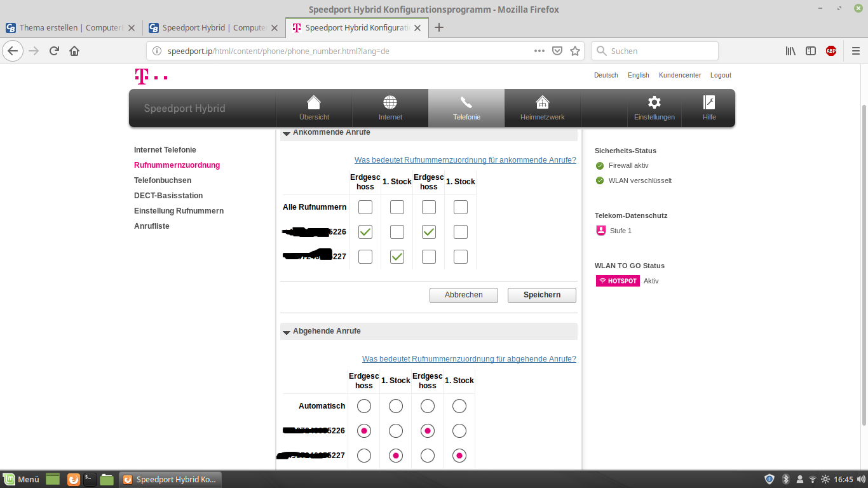The image size is (868, 488).
Task: Open the help link for ankommende Anrufe
Action: pyautogui.click(x=465, y=160)
